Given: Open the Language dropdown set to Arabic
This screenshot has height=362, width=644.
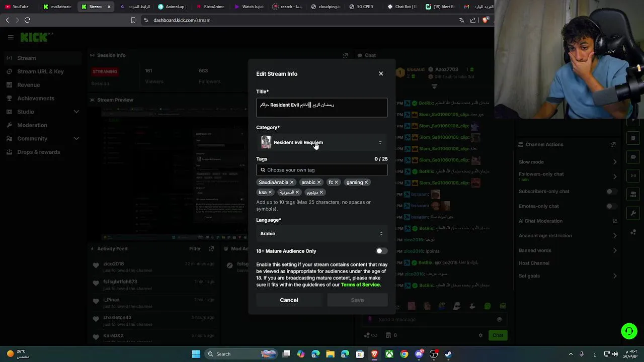Looking at the screenshot, I should (321, 233).
